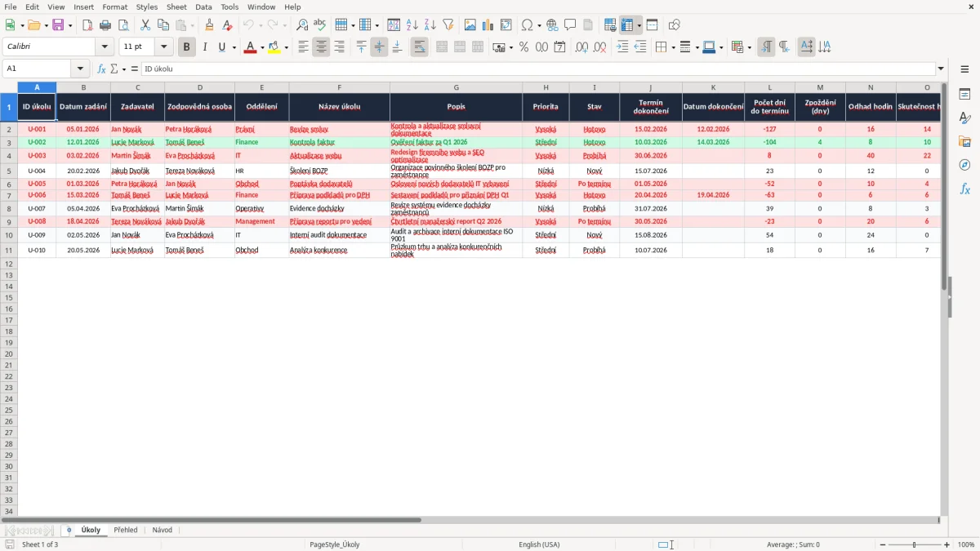Screen dimensions: 980x551
Task: Click the Font Color red swatch button
Action: point(249,47)
